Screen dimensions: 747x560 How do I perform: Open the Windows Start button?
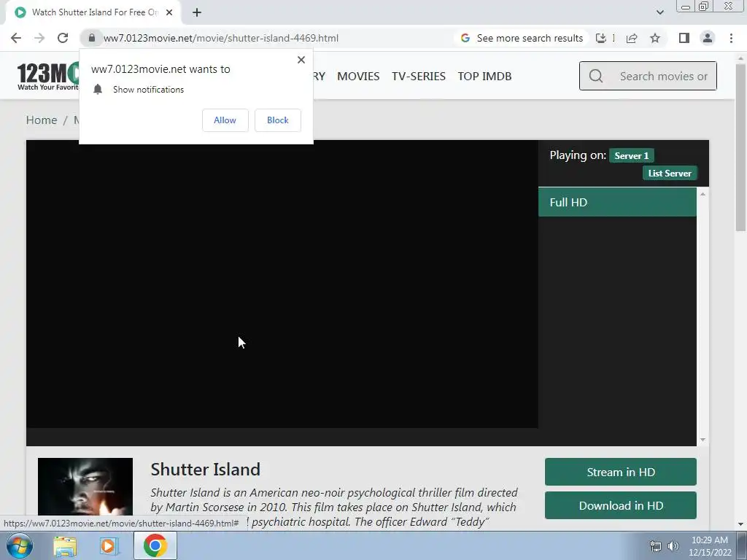tap(19, 545)
